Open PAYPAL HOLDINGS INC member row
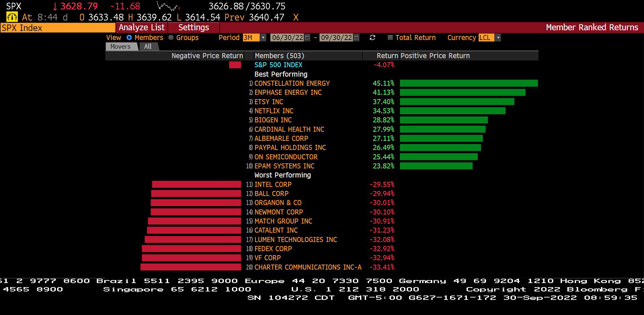The height and width of the screenshot is (315, 644). point(290,148)
